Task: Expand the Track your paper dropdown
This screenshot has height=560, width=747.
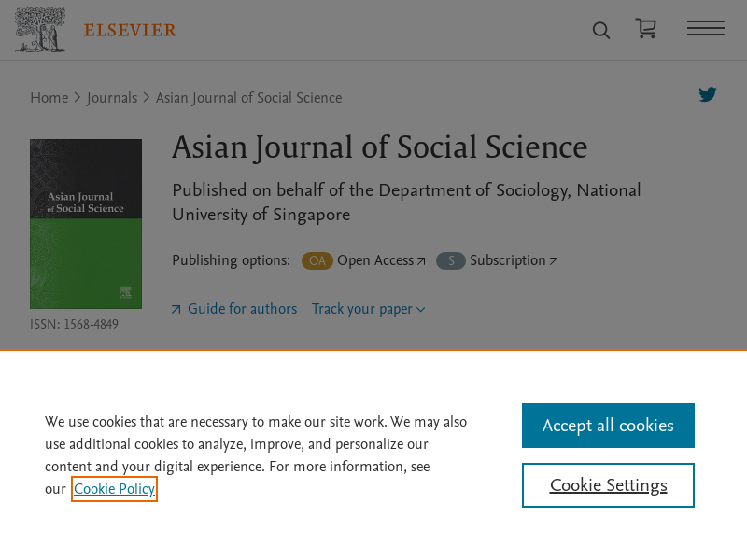Action: tap(368, 309)
